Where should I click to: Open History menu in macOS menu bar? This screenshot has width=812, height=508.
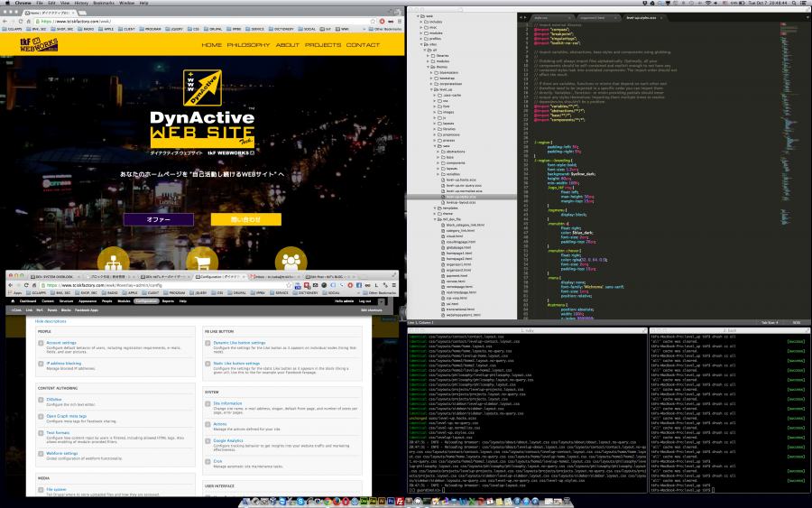point(81,3)
